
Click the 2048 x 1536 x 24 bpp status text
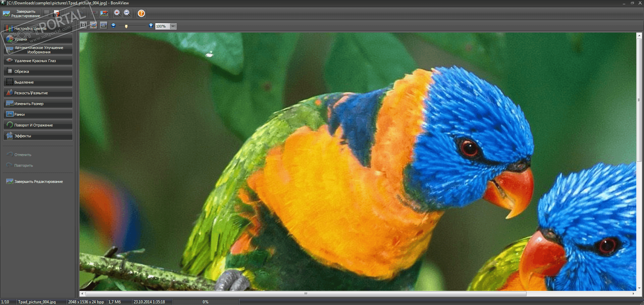86,302
